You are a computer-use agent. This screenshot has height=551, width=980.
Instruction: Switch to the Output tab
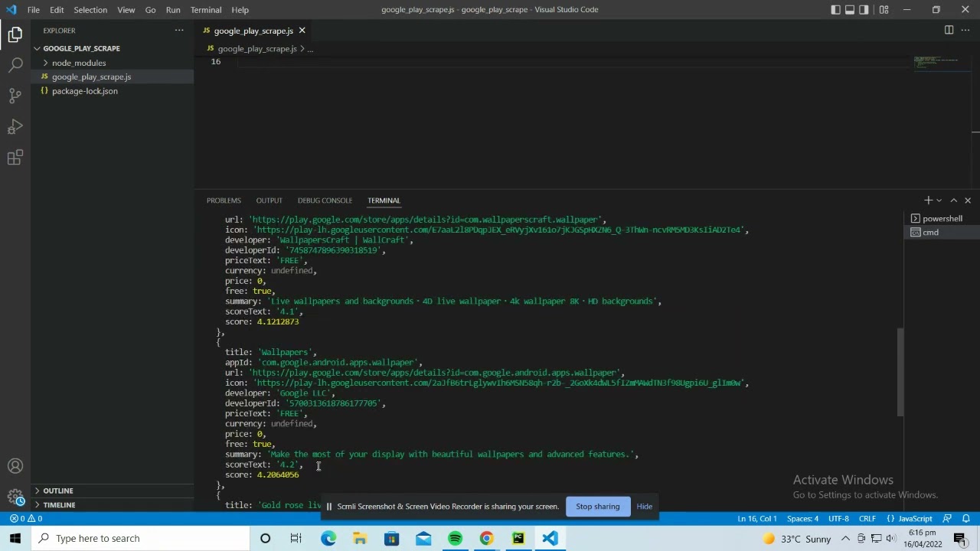click(269, 201)
